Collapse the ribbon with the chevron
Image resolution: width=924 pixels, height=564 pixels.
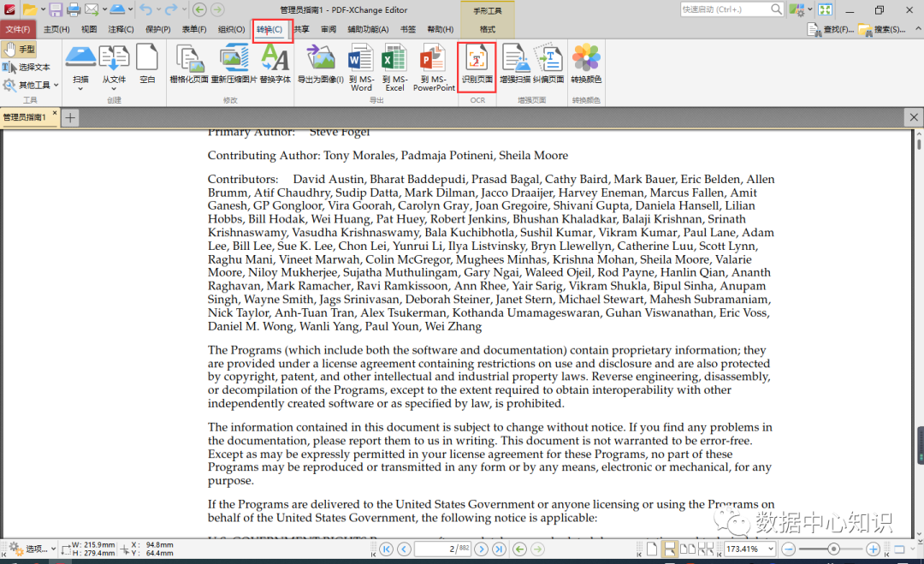(917, 28)
